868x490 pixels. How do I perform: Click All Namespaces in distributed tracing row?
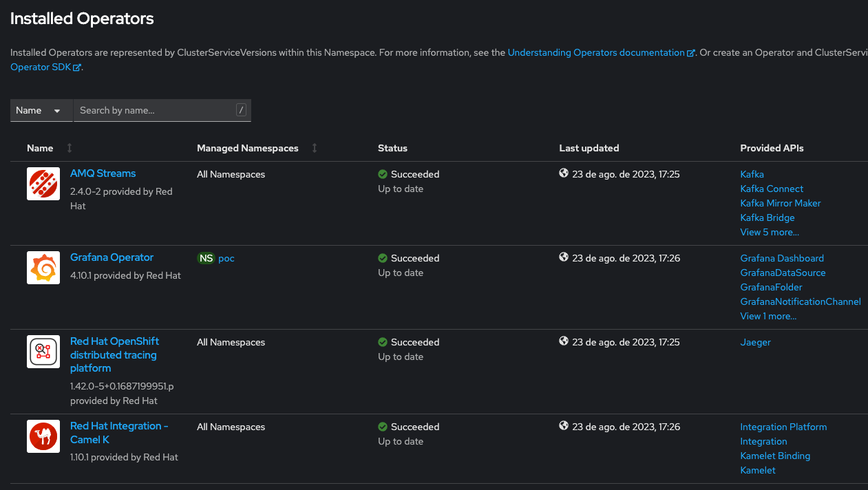tap(231, 342)
